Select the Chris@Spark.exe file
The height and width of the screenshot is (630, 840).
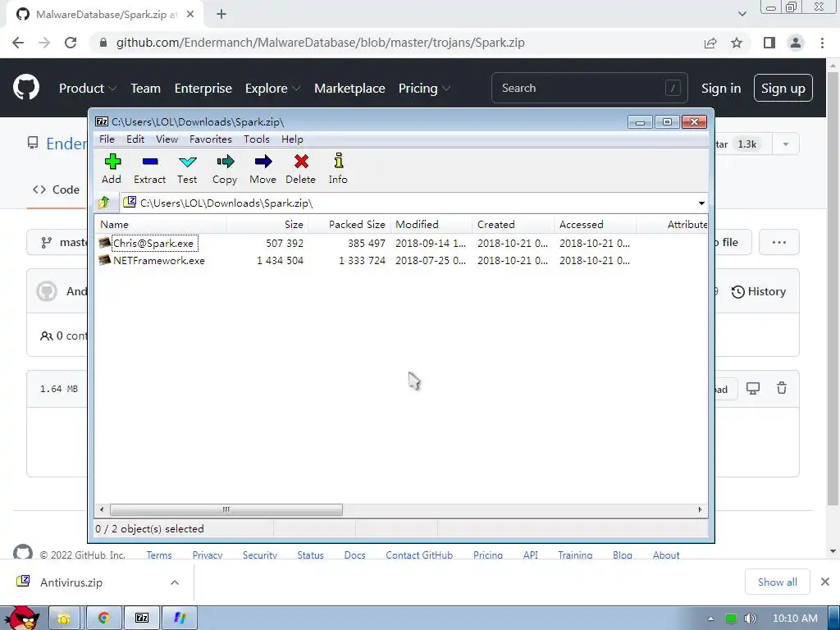(x=153, y=243)
